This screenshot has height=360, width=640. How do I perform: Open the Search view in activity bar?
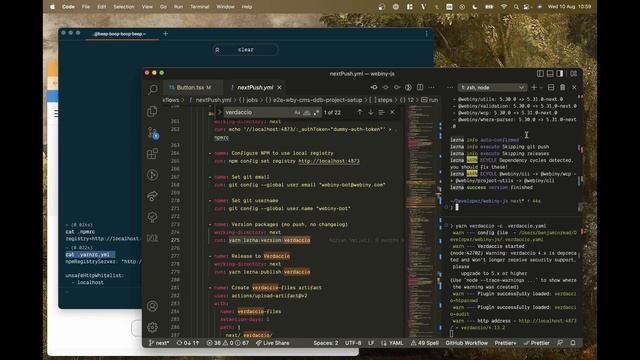(x=153, y=89)
